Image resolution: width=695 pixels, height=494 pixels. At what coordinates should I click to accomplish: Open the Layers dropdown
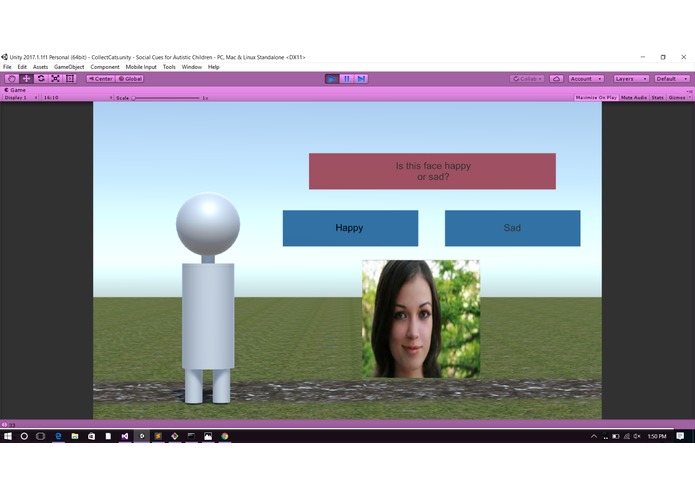[x=631, y=78]
